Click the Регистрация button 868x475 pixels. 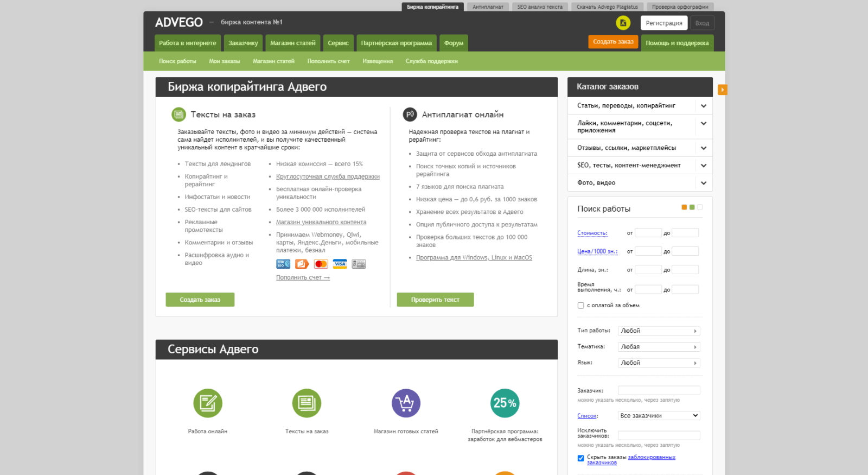tap(664, 23)
